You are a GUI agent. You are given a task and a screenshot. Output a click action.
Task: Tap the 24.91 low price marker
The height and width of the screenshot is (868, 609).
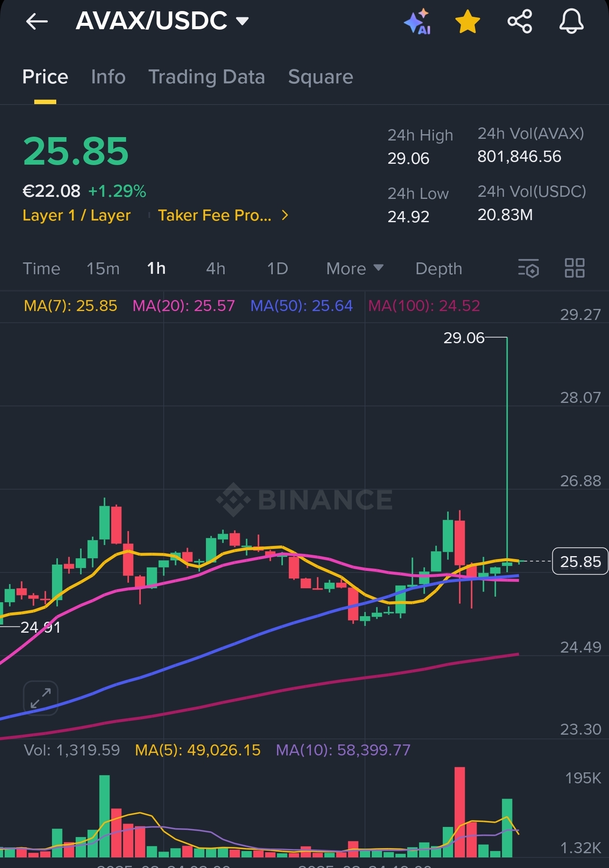[x=41, y=627]
